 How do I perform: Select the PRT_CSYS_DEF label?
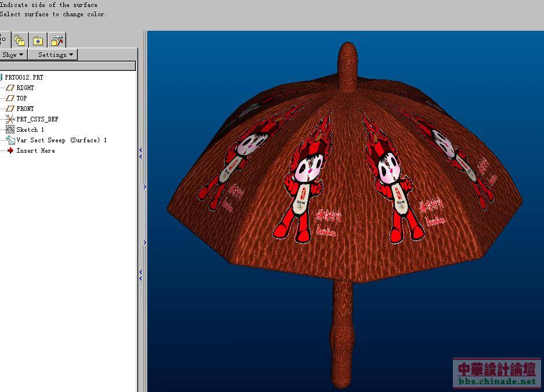tap(38, 119)
